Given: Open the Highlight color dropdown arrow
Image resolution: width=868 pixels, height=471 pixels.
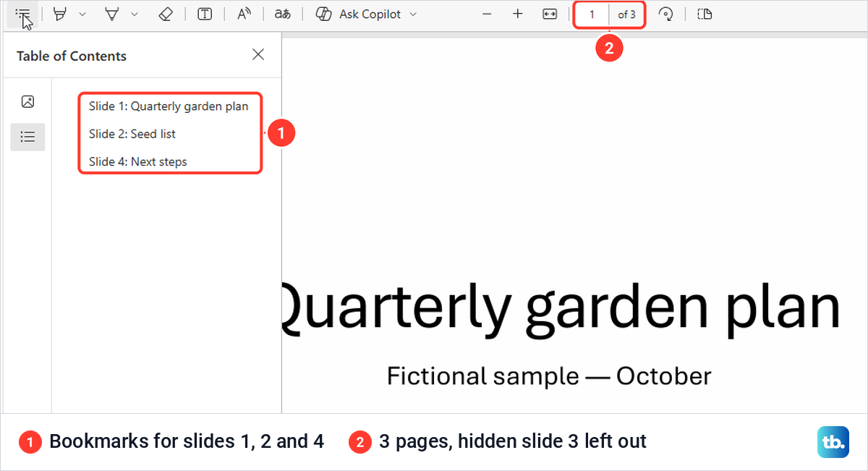Looking at the screenshot, I should pyautogui.click(x=82, y=14).
